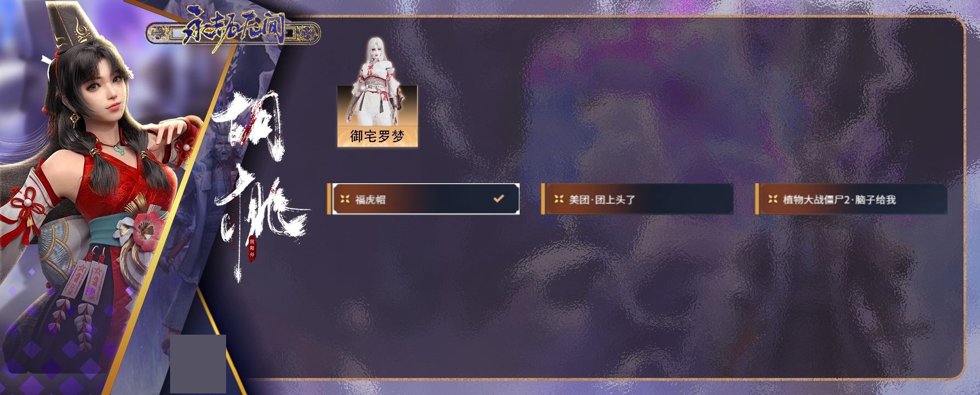This screenshot has height=395, width=980.
Task: Choose the 福虎帽 list entry text
Action: (x=370, y=200)
